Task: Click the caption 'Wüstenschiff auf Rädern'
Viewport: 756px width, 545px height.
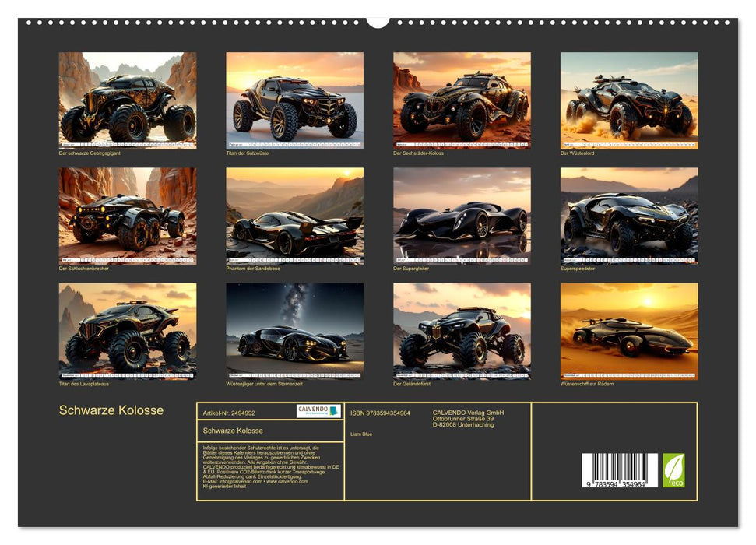Action: pyautogui.click(x=587, y=384)
